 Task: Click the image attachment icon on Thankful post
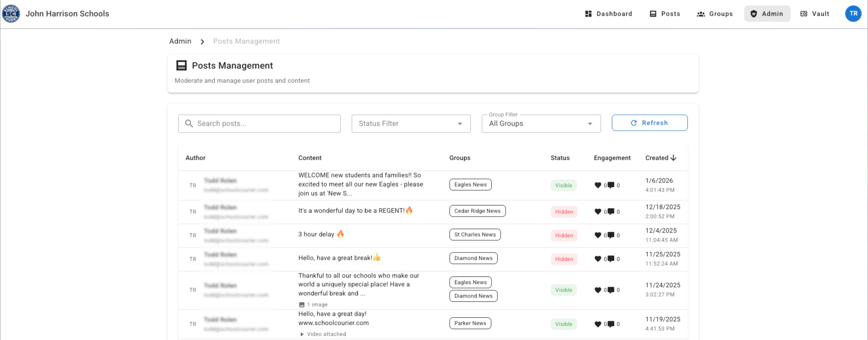click(x=302, y=305)
